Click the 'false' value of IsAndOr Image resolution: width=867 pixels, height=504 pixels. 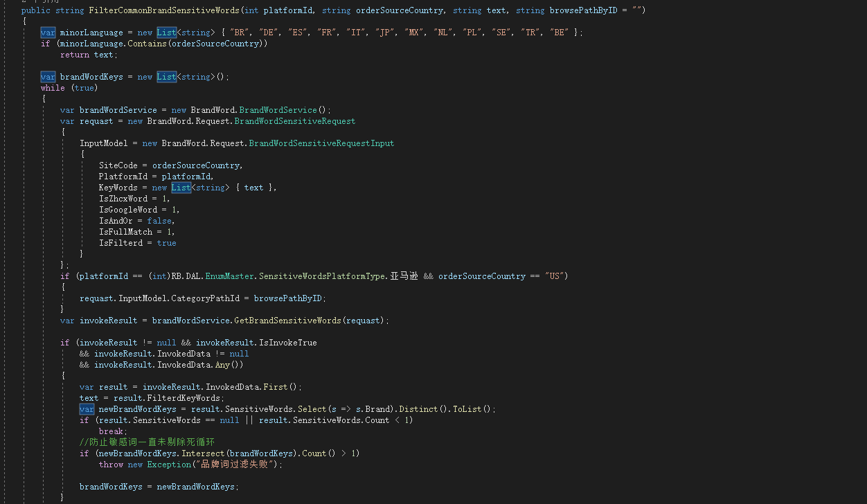[x=159, y=221]
